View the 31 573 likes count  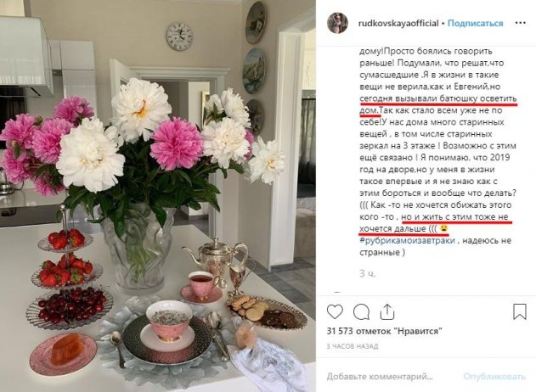pos(384,331)
